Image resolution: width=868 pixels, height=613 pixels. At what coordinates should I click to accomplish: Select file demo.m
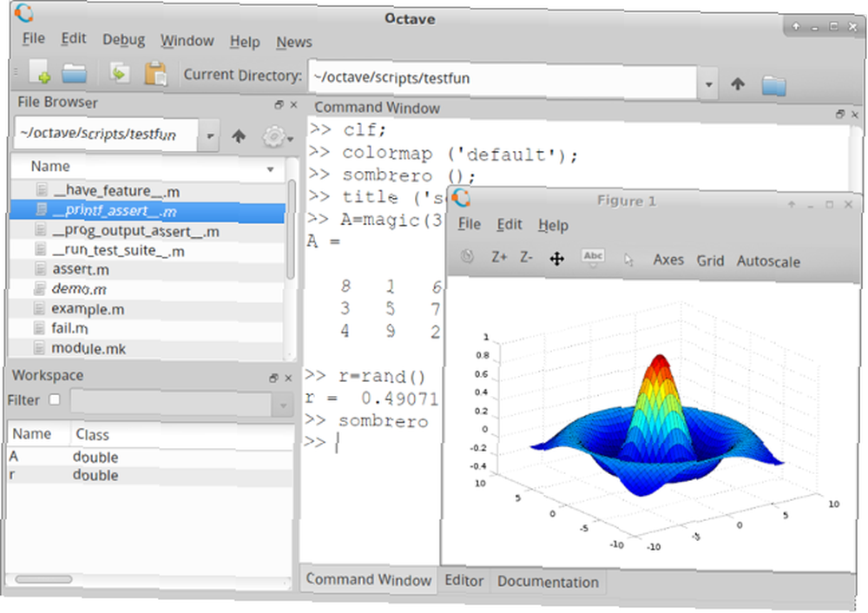146,289
